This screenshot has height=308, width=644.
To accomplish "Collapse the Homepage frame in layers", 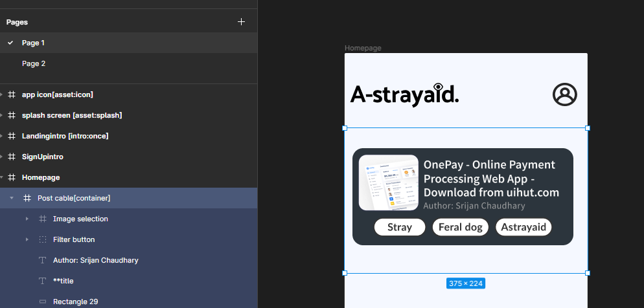I will pos(2,177).
